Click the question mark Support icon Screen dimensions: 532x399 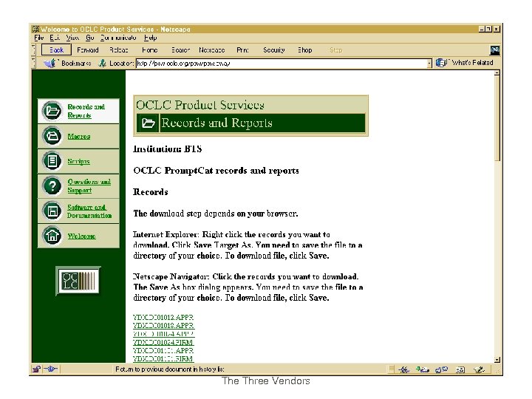52,186
